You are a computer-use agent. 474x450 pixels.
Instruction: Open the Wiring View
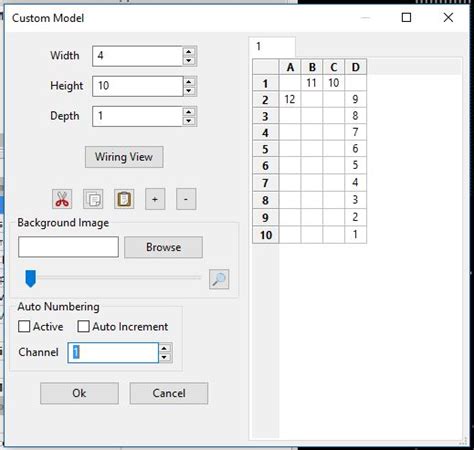[124, 157]
